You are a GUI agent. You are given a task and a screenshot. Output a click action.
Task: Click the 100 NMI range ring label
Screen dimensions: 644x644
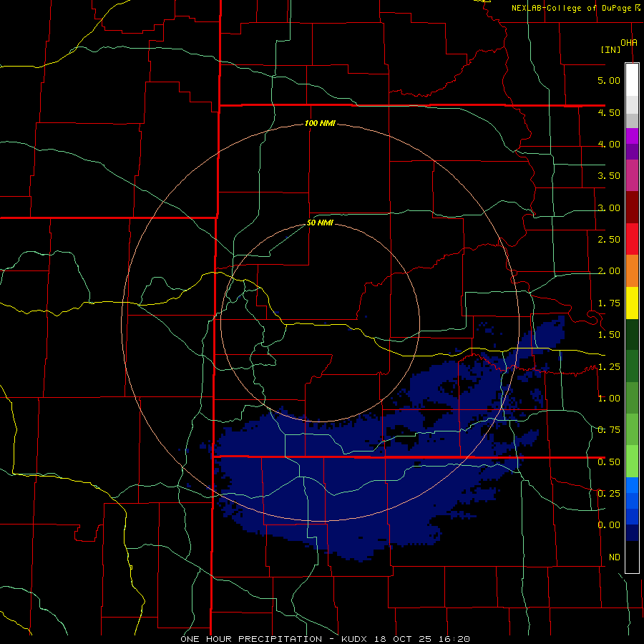click(x=320, y=123)
